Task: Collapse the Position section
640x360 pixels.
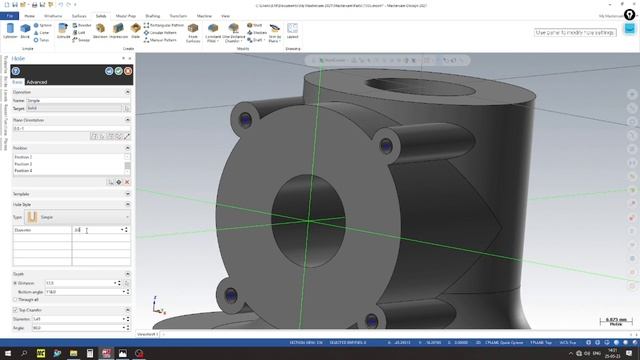Action: [127, 148]
